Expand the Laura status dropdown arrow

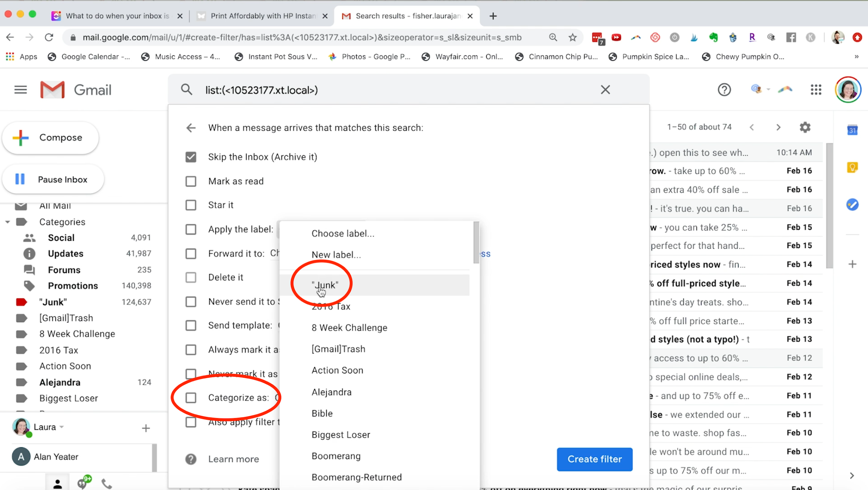pos(62,427)
